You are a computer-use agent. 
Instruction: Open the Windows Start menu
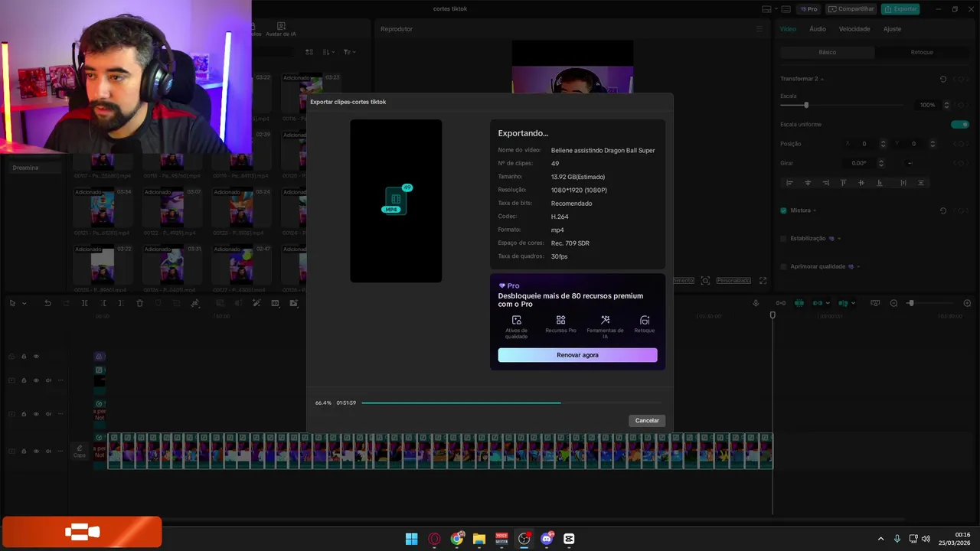[x=412, y=539]
